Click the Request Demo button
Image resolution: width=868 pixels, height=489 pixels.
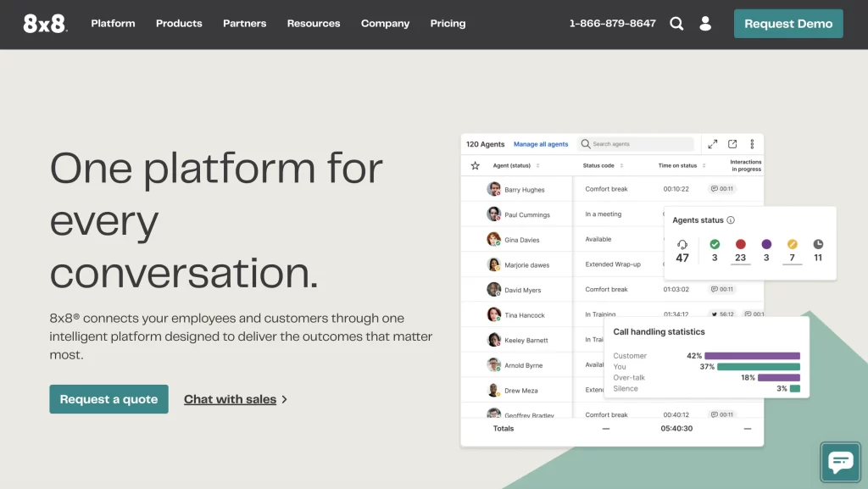pos(788,24)
